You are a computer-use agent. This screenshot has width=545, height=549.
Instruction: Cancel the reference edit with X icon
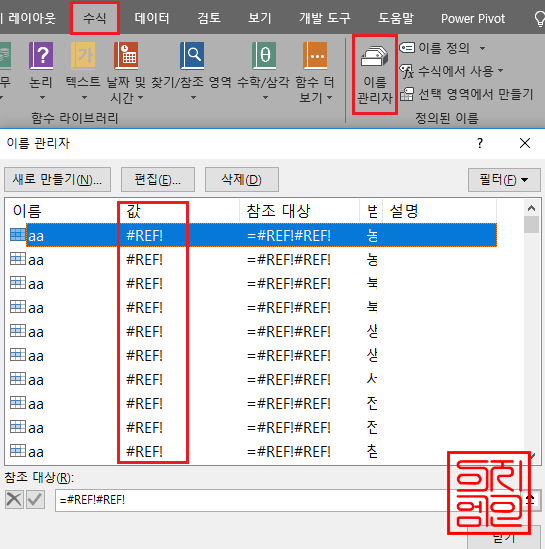(x=14, y=499)
